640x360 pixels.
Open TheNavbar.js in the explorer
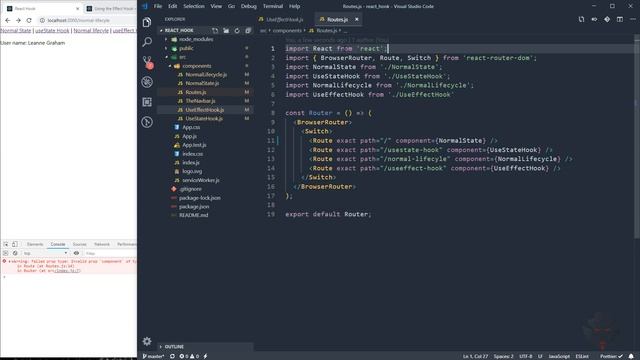tap(200, 101)
